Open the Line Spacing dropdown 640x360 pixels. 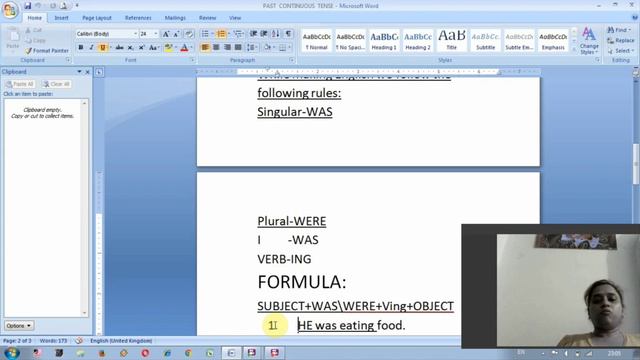tap(251, 48)
